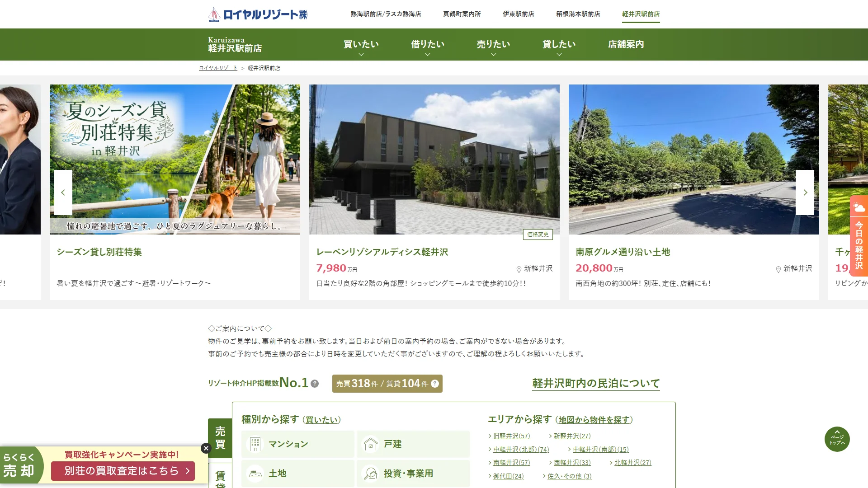Image resolution: width=868 pixels, height=488 pixels.
Task: Open 今日の軽井沢 weather widget
Action: click(859, 236)
